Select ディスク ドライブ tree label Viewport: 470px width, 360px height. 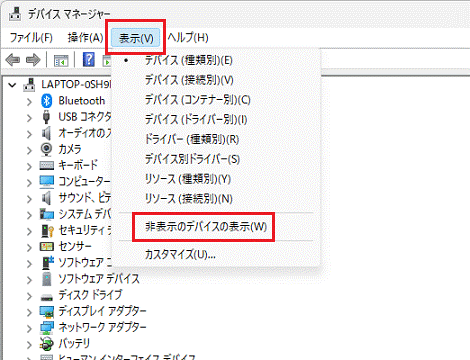pos(90,296)
